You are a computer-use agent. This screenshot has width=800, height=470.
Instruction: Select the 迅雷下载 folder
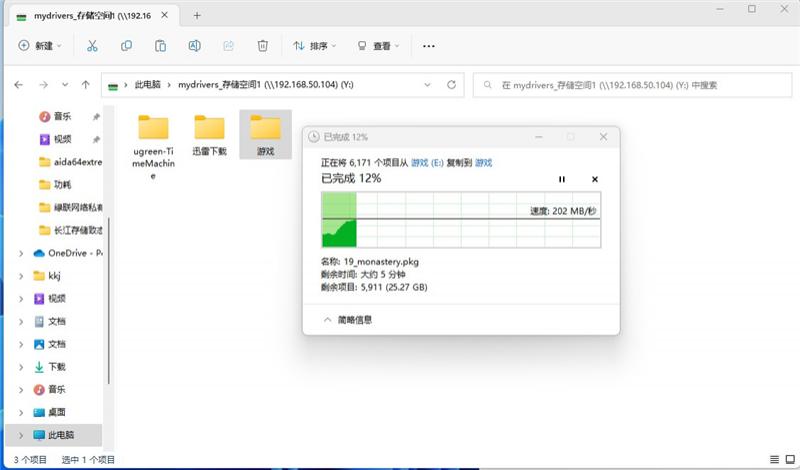tap(210, 136)
